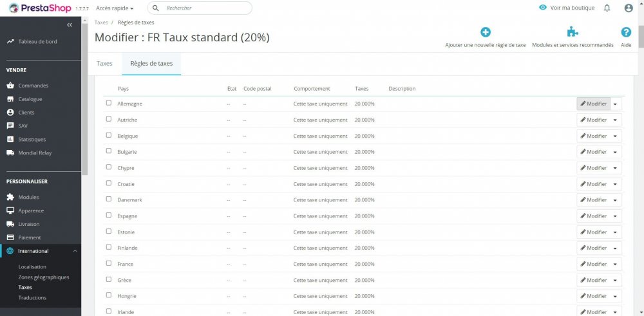Screen dimensions: 644x316
Task: Click Modifier button for France
Action: (x=594, y=264)
